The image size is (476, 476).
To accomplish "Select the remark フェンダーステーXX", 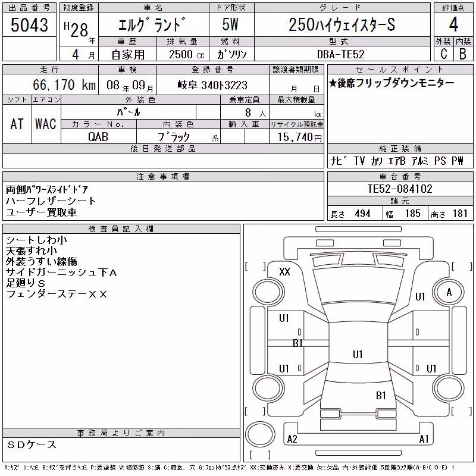I will [x=57, y=294].
